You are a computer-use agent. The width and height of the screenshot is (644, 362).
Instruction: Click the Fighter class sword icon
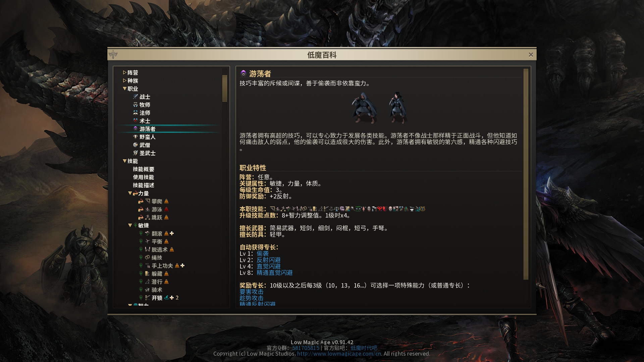136,97
